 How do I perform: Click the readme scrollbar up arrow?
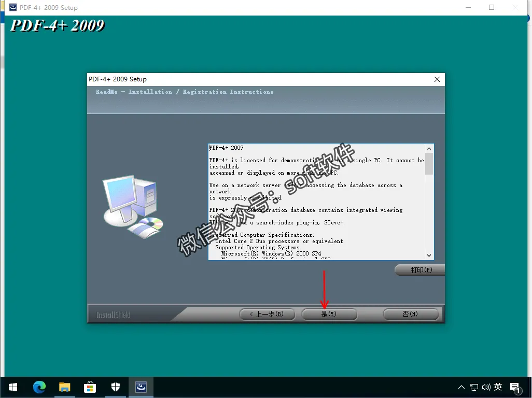(429, 149)
